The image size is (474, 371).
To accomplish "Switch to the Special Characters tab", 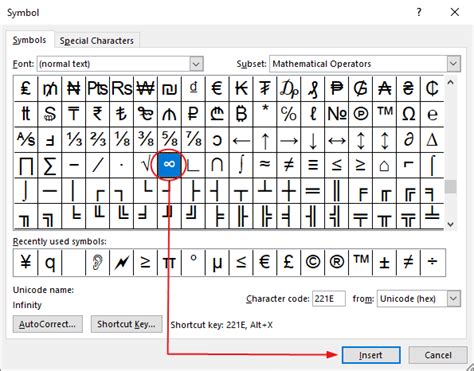I will (x=97, y=41).
